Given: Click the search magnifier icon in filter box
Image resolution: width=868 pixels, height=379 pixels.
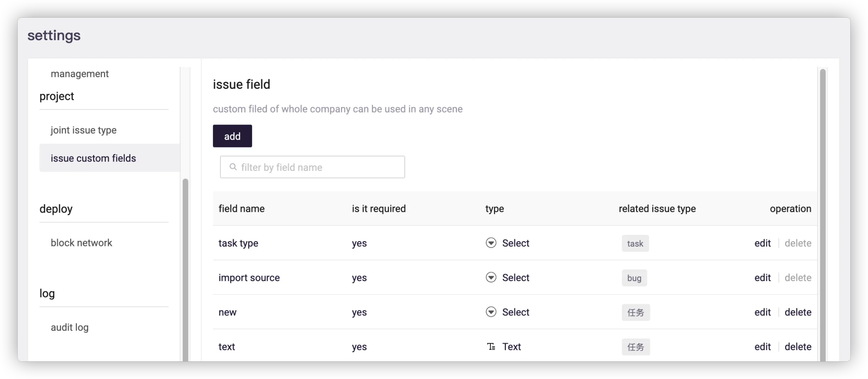Looking at the screenshot, I should pyautogui.click(x=233, y=167).
